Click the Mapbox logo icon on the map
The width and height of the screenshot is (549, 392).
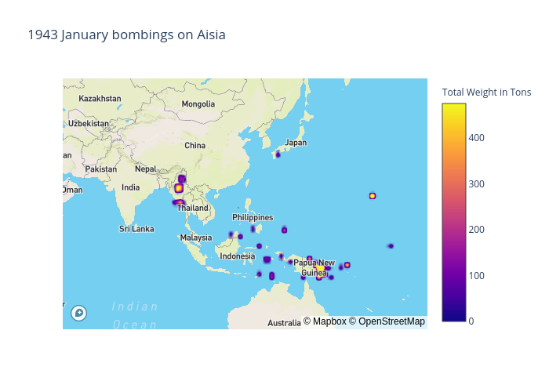[x=78, y=314]
